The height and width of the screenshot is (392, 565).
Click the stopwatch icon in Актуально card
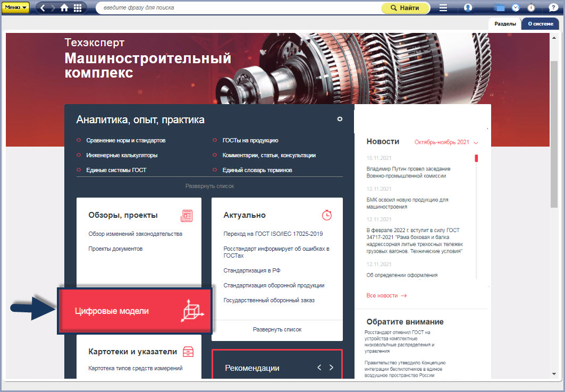pos(326,215)
